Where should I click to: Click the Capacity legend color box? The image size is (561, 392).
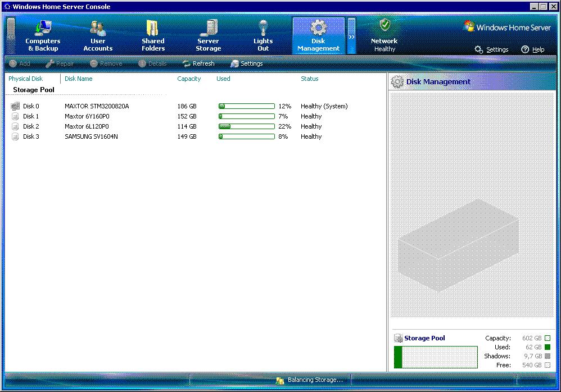[548, 338]
